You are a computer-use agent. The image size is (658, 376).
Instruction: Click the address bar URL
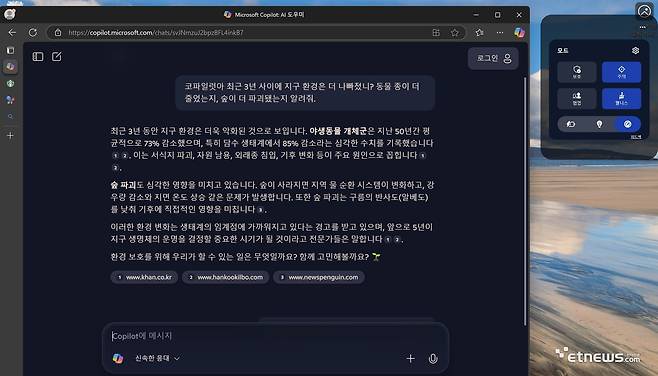click(156, 32)
